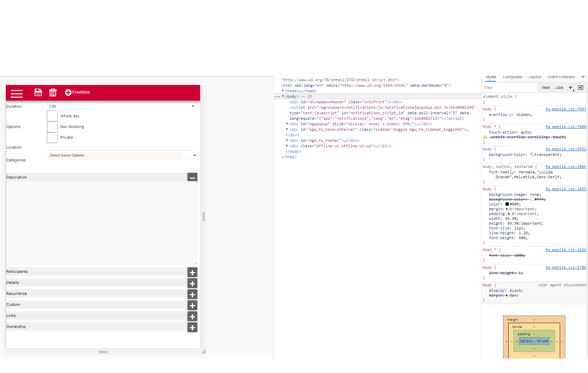This screenshot has height=373, width=588.
Task: Expand the egw_fw_footer div node
Action: tap(287, 140)
